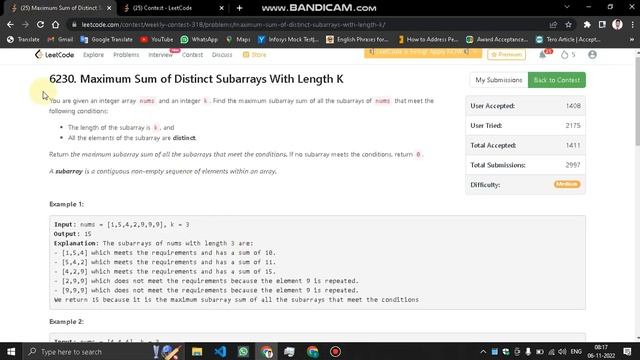Open the LeetCode notifications bell
The image size is (640, 360).
tap(542, 55)
